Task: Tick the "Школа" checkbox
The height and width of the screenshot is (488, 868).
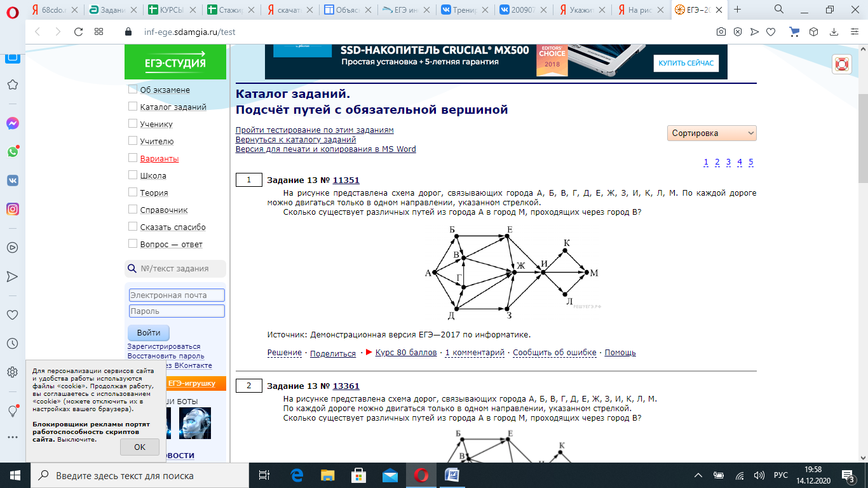Action: [x=133, y=175]
